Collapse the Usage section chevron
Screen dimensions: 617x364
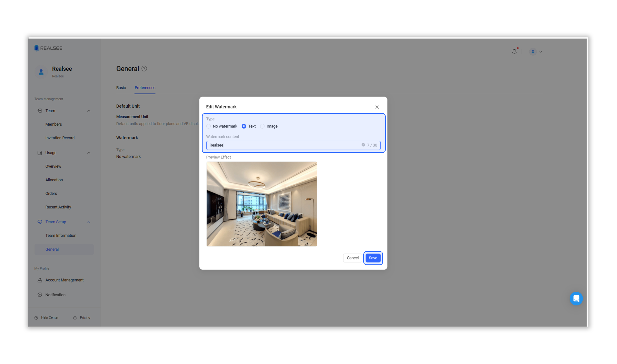pos(89,153)
